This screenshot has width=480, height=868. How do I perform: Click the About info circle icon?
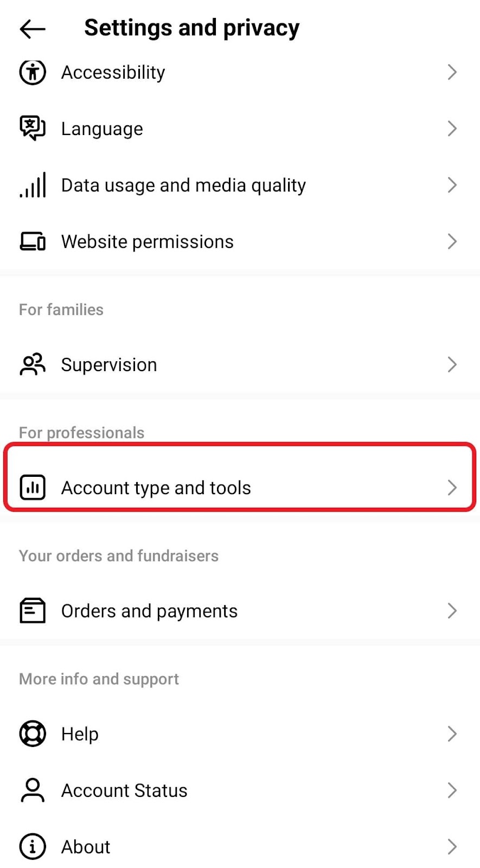33,847
